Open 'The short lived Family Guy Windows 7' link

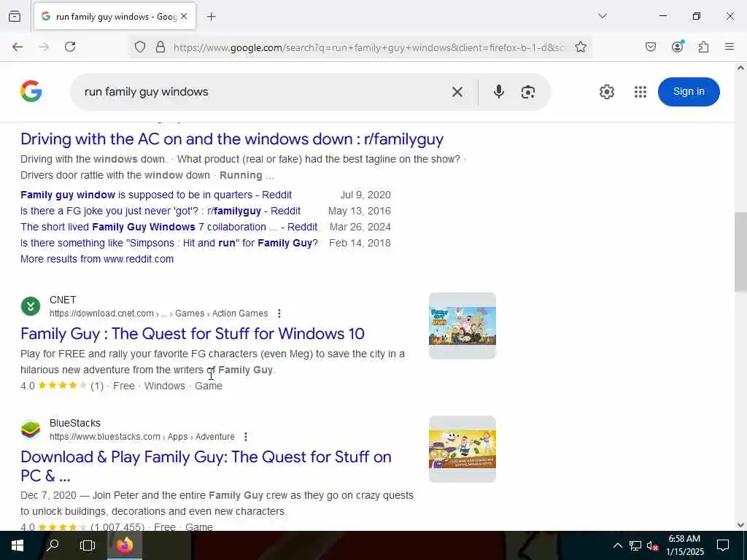tap(169, 227)
